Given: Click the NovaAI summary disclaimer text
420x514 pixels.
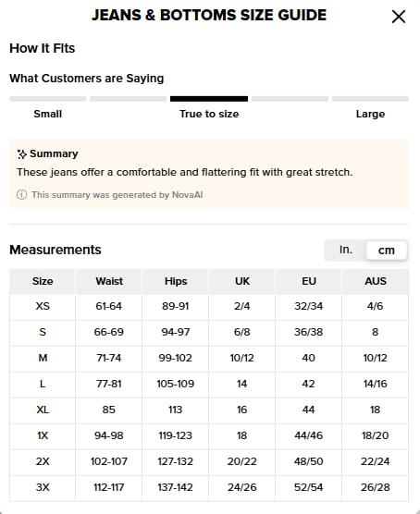Looking at the screenshot, I should click(x=117, y=195).
